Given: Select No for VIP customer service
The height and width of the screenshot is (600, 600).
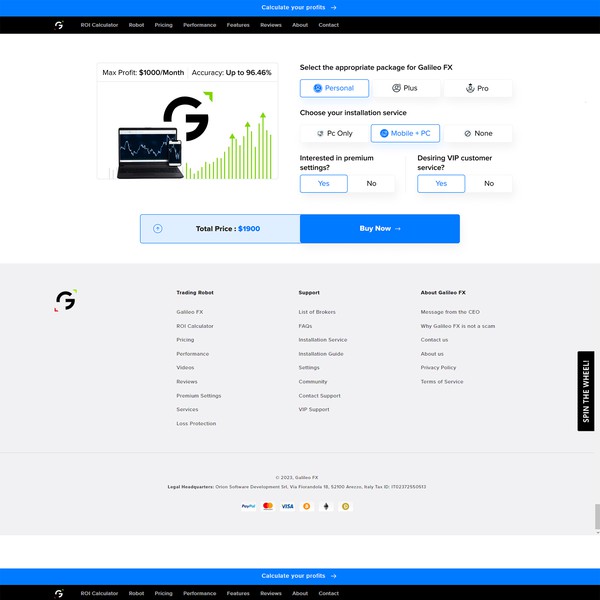Looking at the screenshot, I should point(489,183).
